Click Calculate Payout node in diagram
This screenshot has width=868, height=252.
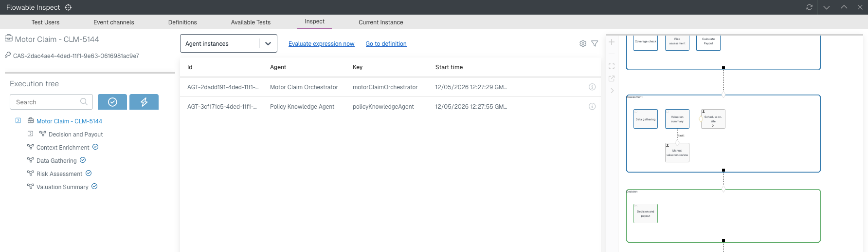pyautogui.click(x=708, y=42)
